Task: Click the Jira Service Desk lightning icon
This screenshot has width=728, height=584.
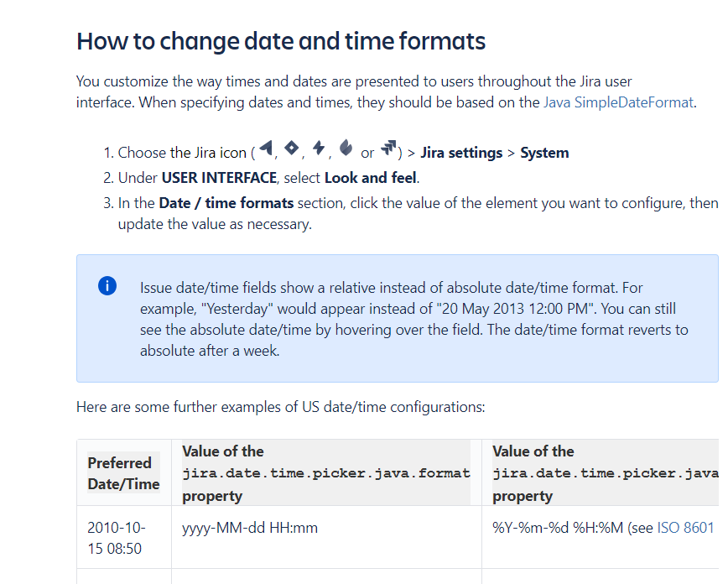Action: point(319,148)
